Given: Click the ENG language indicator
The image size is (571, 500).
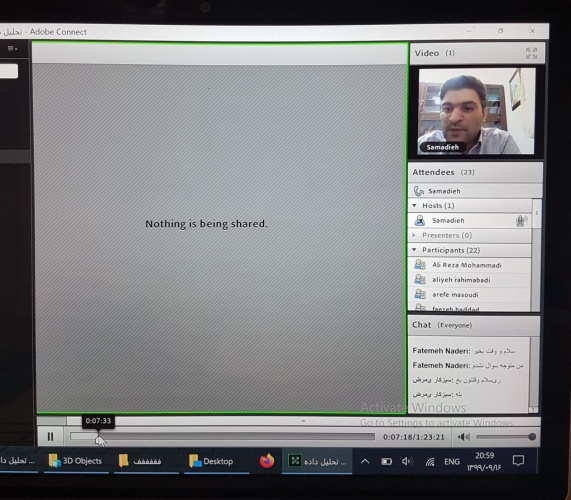Looking at the screenshot, I should [452, 462].
